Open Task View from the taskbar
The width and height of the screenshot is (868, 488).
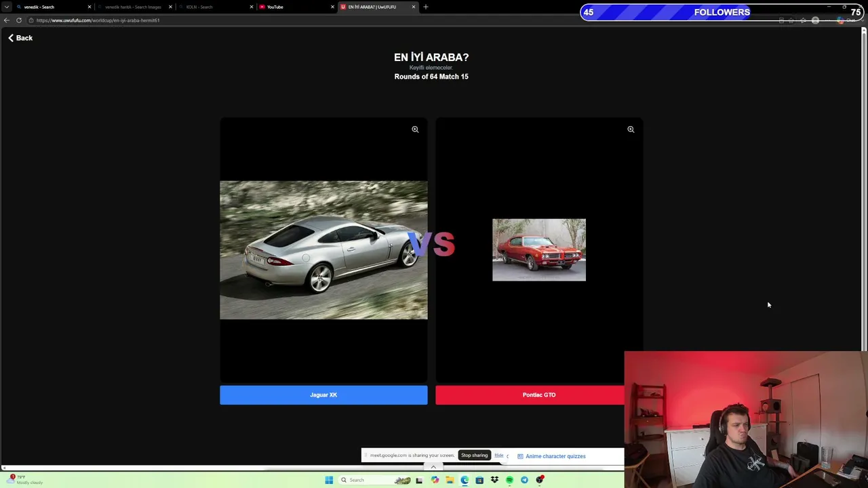click(419, 480)
